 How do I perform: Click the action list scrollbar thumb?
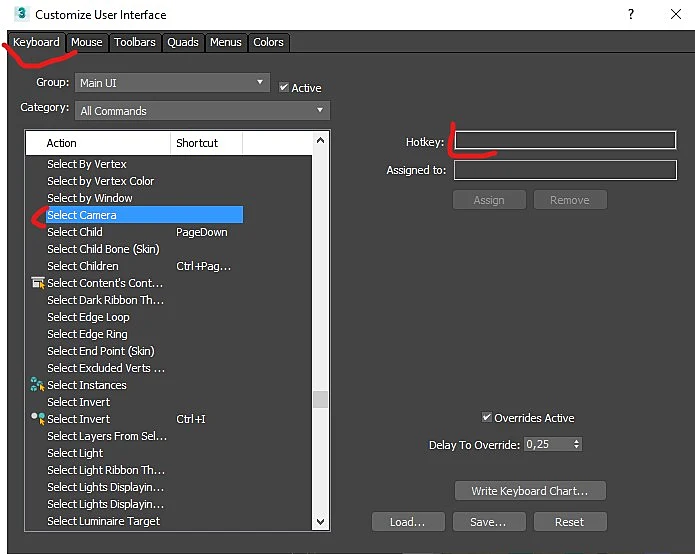tap(320, 399)
